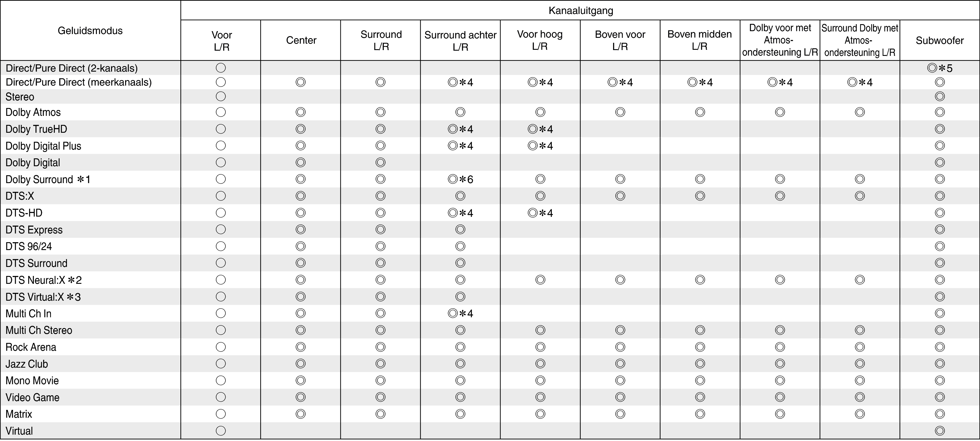The height and width of the screenshot is (441, 980).
Task: Click the Surround achter mark for Multi Ch In
Action: tap(460, 314)
